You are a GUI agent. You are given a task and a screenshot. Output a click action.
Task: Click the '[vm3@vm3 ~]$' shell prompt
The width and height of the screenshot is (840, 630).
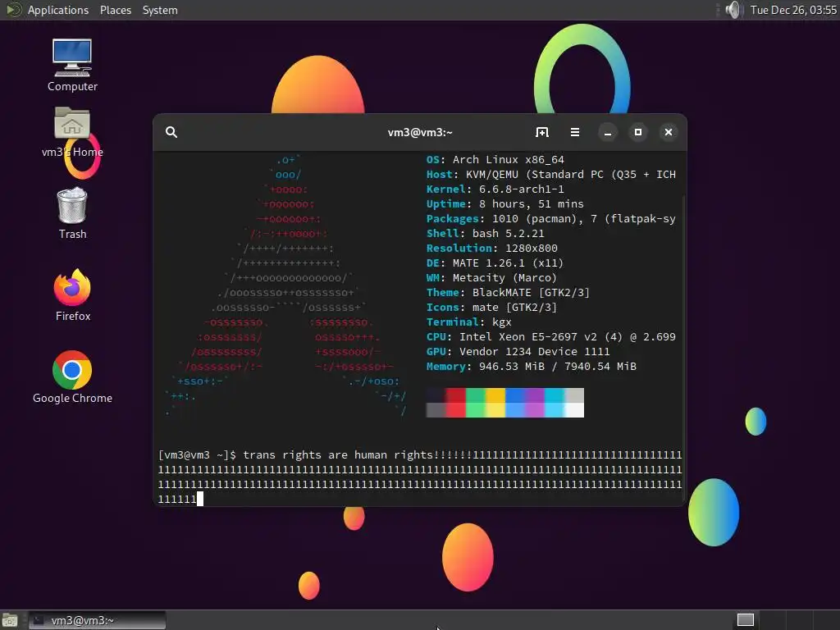point(197,454)
